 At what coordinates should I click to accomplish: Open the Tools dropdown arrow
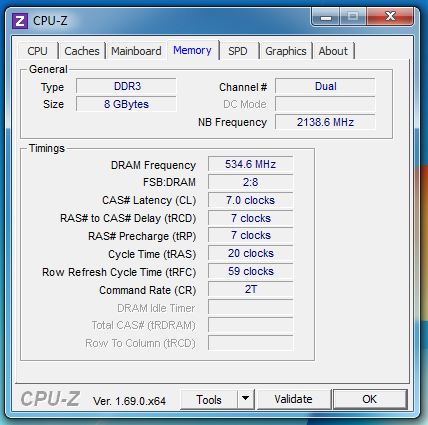coord(246,399)
